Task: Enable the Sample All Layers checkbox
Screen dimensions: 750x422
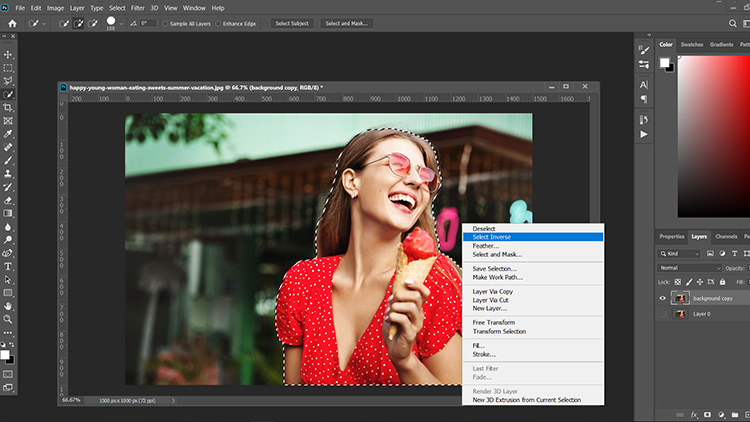Action: click(x=165, y=23)
